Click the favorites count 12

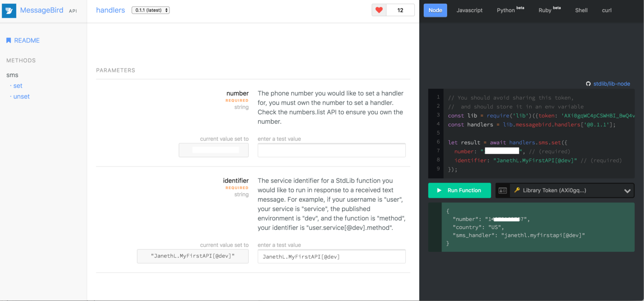coord(400,10)
